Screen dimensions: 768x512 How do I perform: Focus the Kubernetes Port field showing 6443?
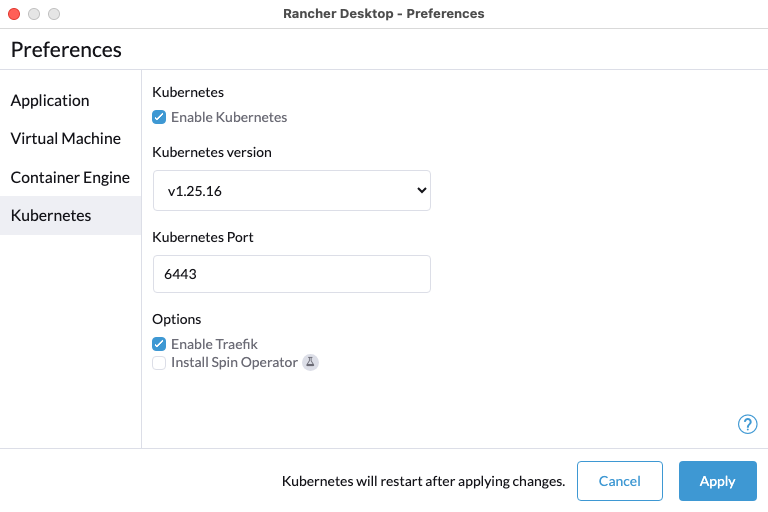pos(291,274)
